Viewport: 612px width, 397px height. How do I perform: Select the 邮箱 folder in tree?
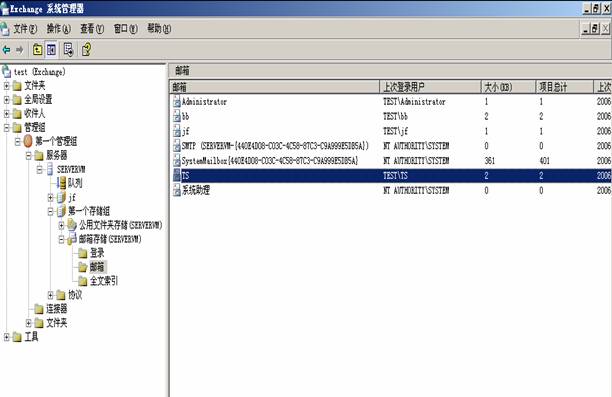click(x=97, y=267)
